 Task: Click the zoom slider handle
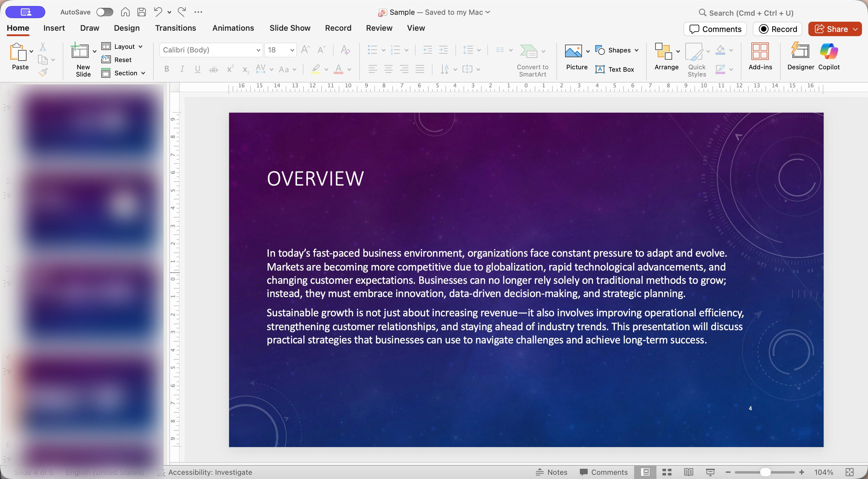765,472
